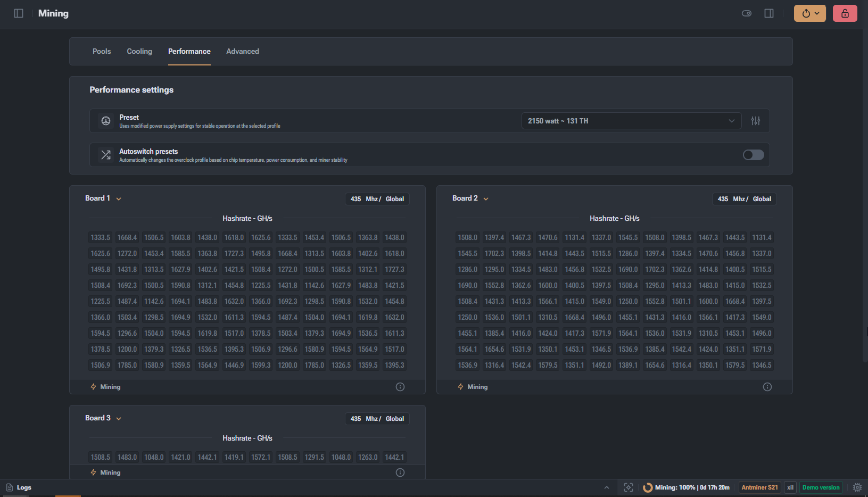Select the Performance tab
This screenshot has width=868, height=497.
189,51
